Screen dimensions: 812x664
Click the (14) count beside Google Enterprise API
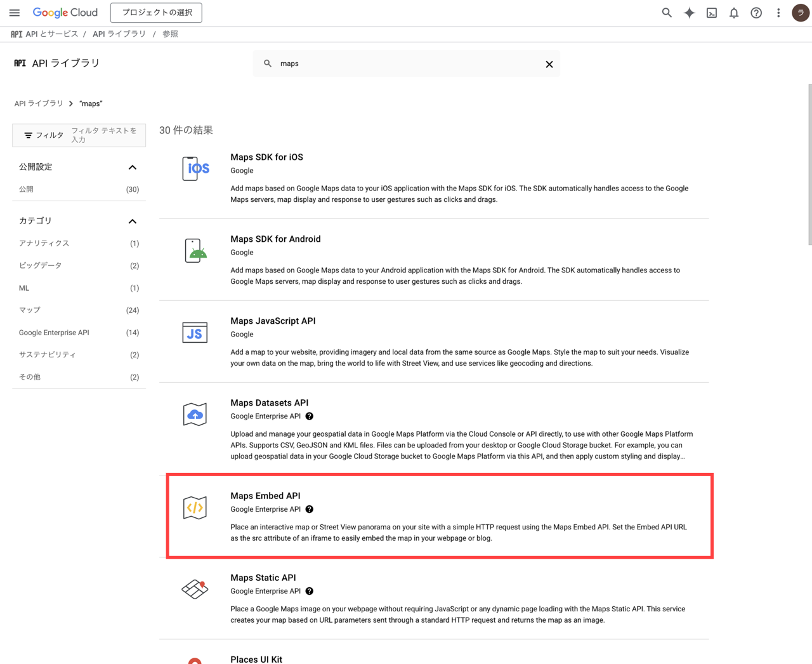coord(133,333)
